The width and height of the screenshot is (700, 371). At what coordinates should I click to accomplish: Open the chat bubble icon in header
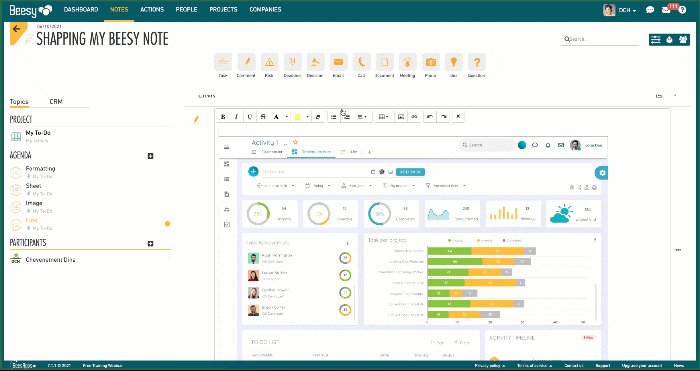click(x=650, y=10)
